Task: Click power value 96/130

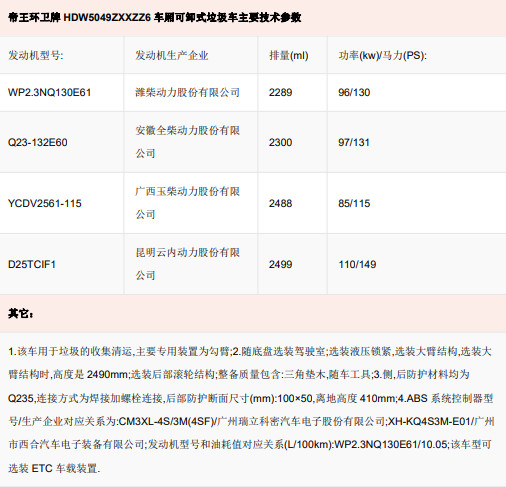Action: (x=354, y=92)
